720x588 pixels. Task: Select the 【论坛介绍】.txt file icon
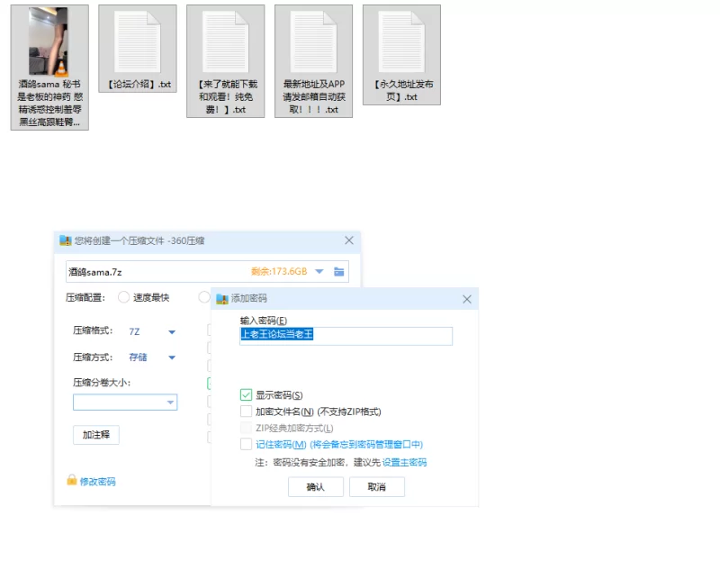tap(137, 42)
